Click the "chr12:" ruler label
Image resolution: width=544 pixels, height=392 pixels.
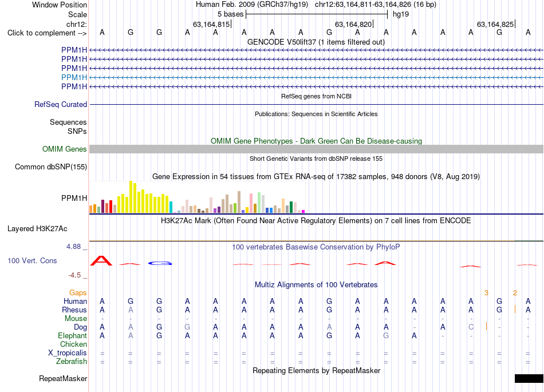pyautogui.click(x=76, y=24)
